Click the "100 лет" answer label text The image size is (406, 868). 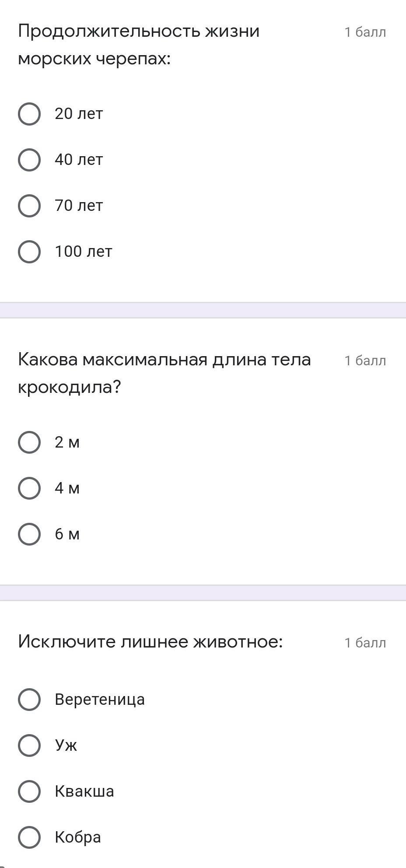pyautogui.click(x=84, y=252)
